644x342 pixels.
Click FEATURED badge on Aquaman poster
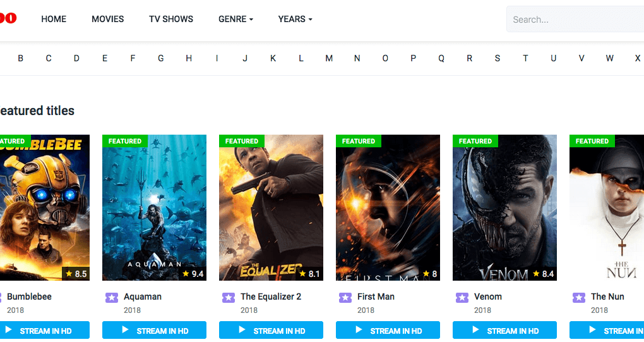(125, 141)
